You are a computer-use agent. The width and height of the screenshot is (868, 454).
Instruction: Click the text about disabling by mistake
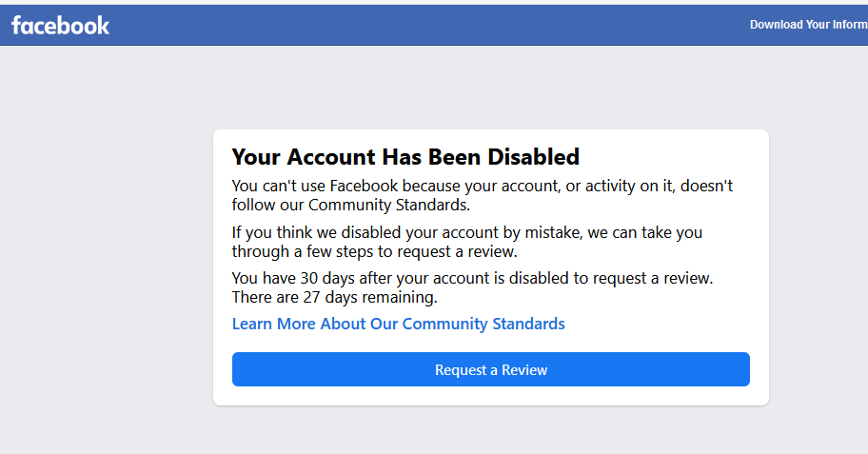[x=466, y=242]
